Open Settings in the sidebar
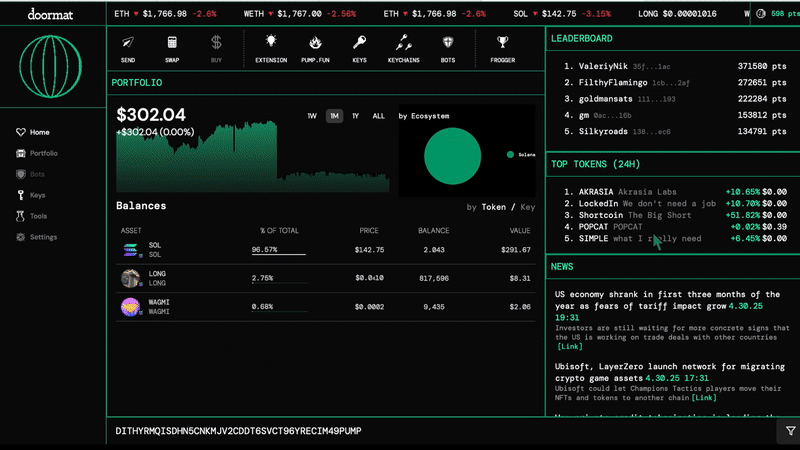The image size is (800, 450). click(x=43, y=237)
